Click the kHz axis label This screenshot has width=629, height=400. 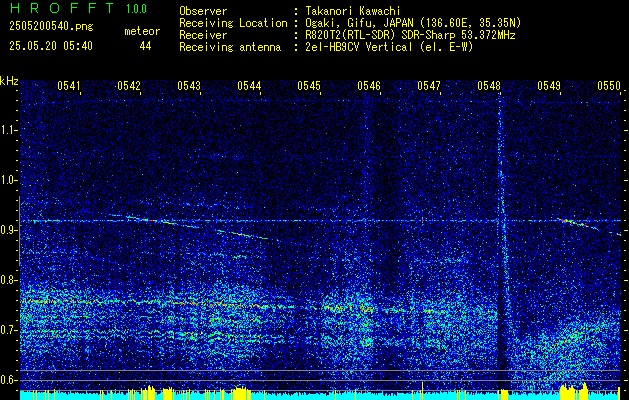coord(9,81)
